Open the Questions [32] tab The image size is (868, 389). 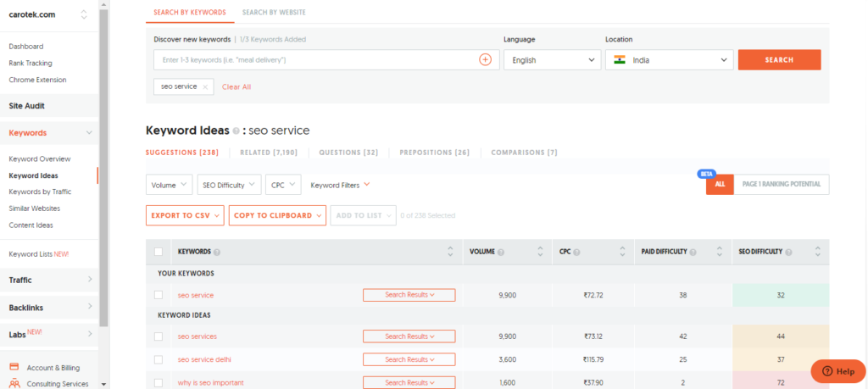point(348,153)
